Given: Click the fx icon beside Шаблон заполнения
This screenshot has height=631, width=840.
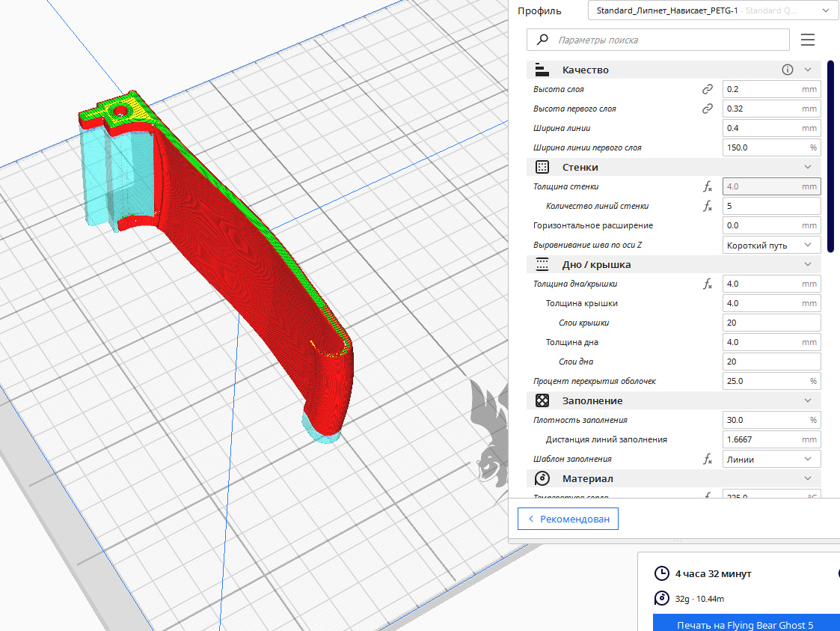Looking at the screenshot, I should (x=708, y=459).
